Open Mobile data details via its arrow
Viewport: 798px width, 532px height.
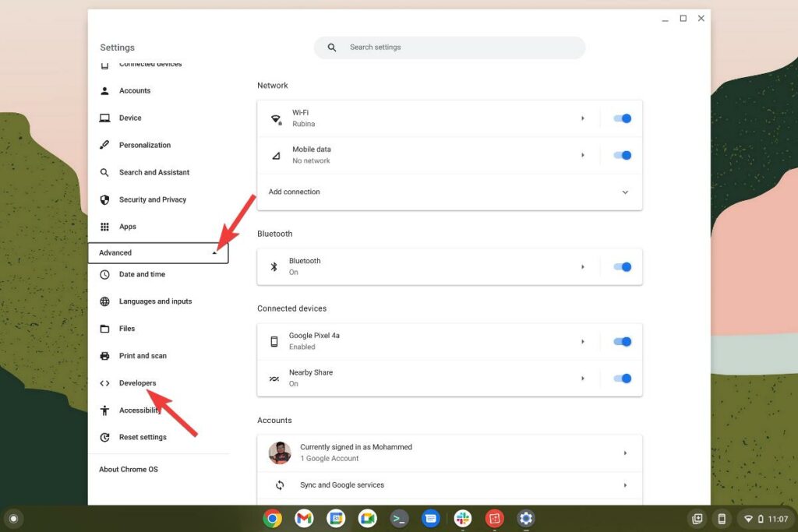(x=583, y=155)
